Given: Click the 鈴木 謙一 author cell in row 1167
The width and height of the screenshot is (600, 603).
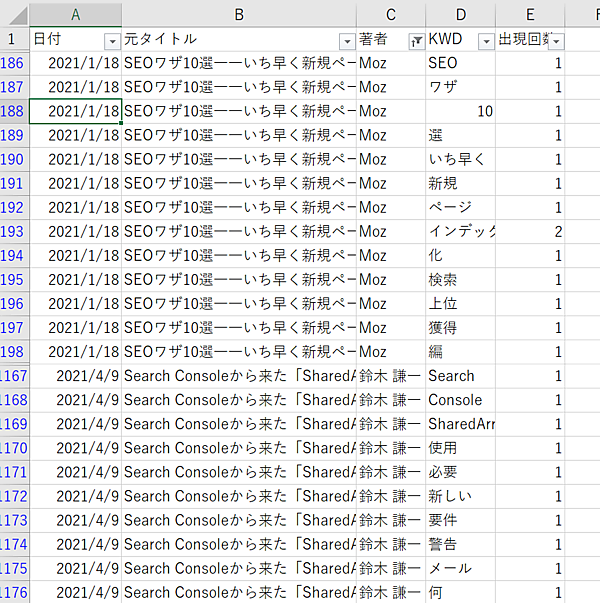Looking at the screenshot, I should (391, 376).
